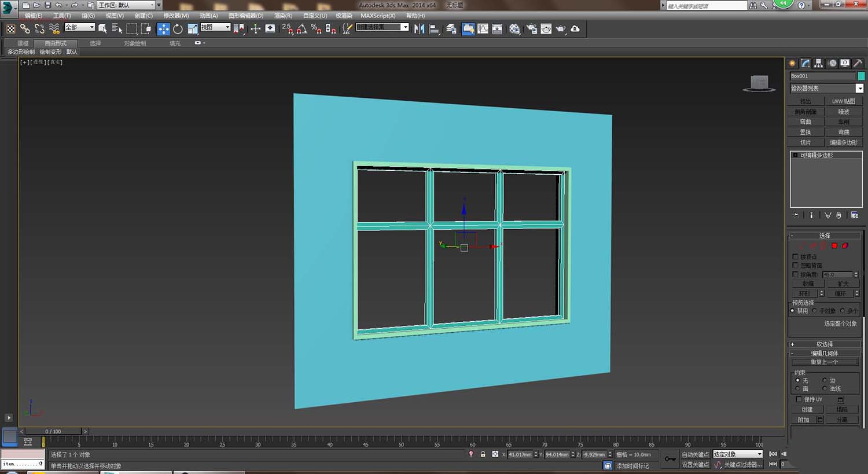Select the Move tool in main toolbar
Viewport: 868px width, 474px height.
(x=164, y=29)
